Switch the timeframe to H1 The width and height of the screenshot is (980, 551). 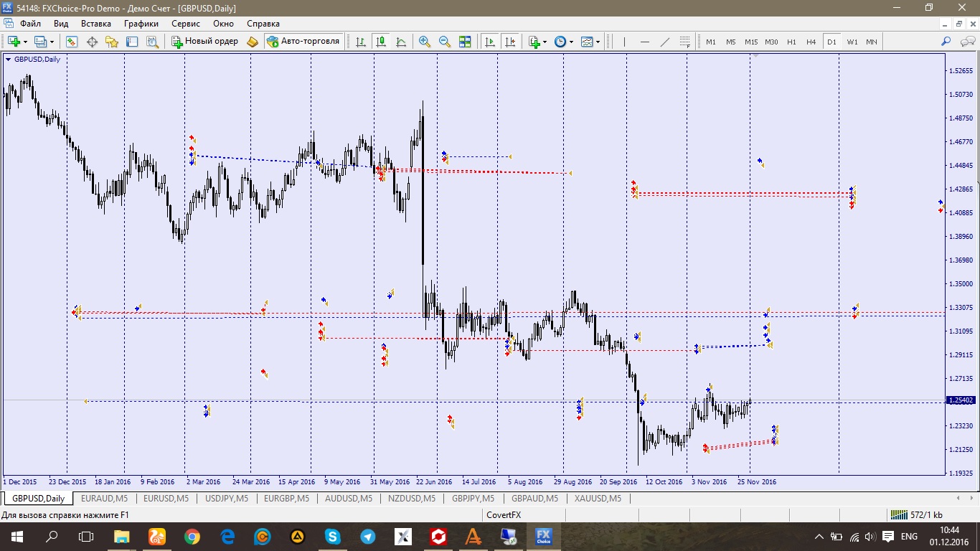(x=791, y=42)
